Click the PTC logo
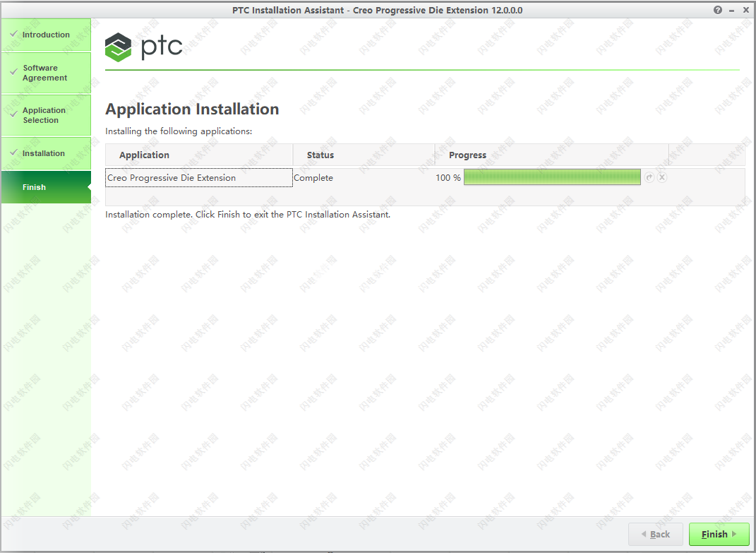This screenshot has width=756, height=553. pos(144,47)
